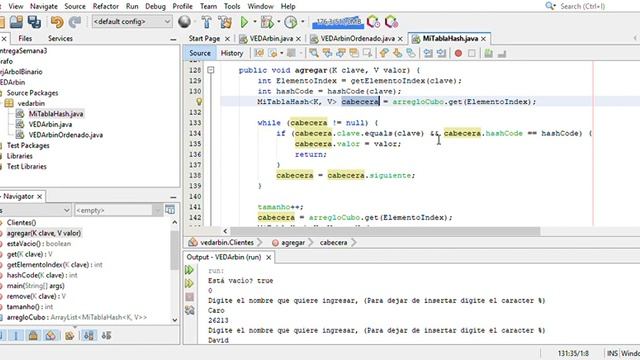Viewport: 640px width, 360px height.
Task: Open the Debug Project dropdown arrow
Action: pos(279,22)
